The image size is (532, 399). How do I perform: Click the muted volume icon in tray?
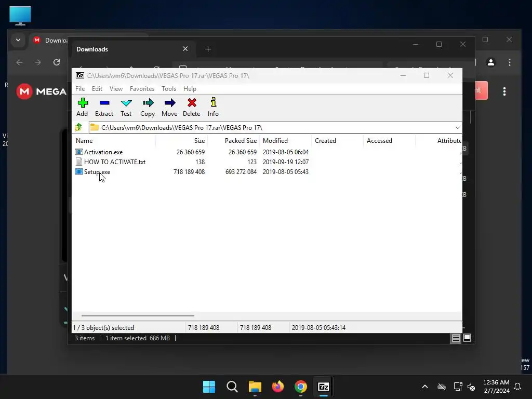471,387
